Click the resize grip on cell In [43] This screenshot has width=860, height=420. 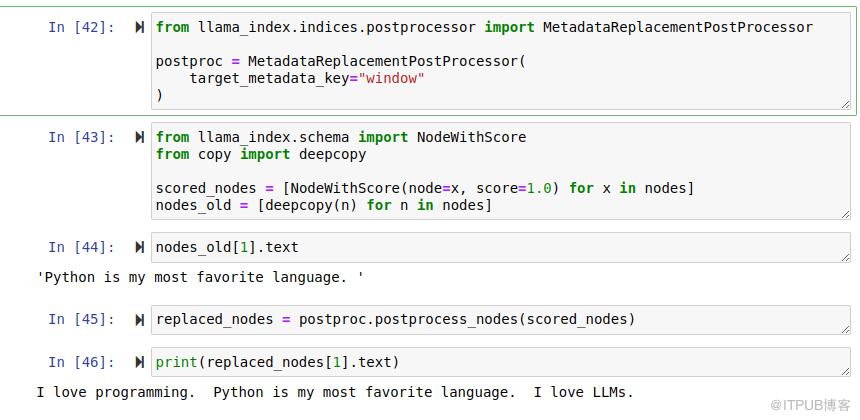[845, 213]
